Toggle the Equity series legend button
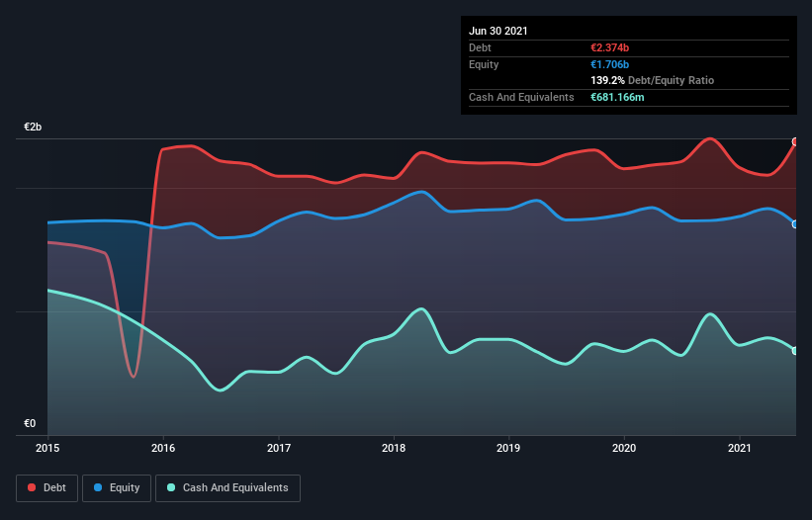The width and height of the screenshot is (812, 520). [x=117, y=488]
